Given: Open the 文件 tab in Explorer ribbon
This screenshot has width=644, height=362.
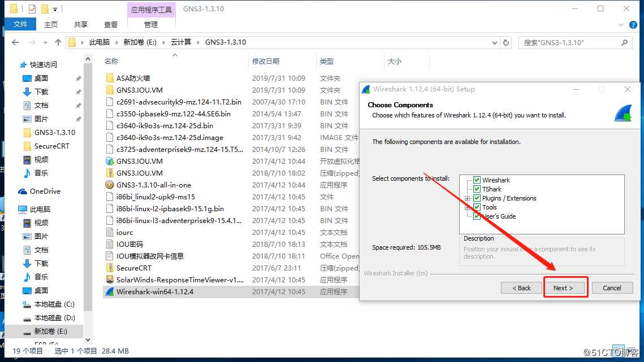Looking at the screenshot, I should pos(20,24).
